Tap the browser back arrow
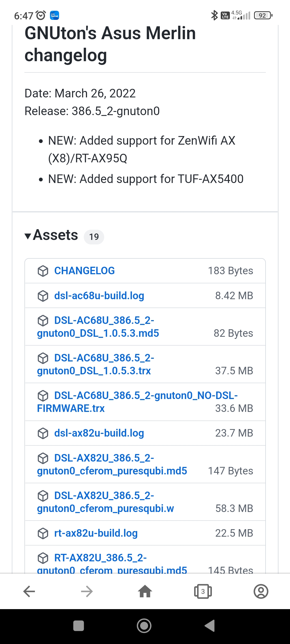Screen dimensions: 290x644 29,591
